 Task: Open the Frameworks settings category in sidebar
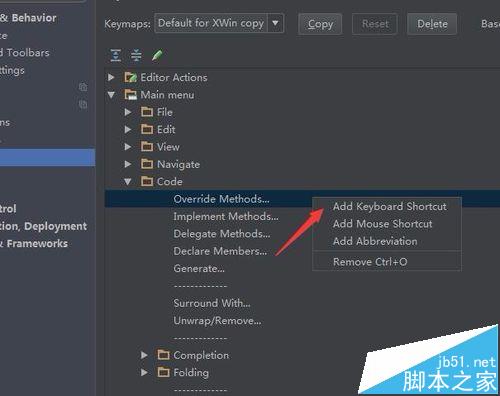pyautogui.click(x=34, y=244)
